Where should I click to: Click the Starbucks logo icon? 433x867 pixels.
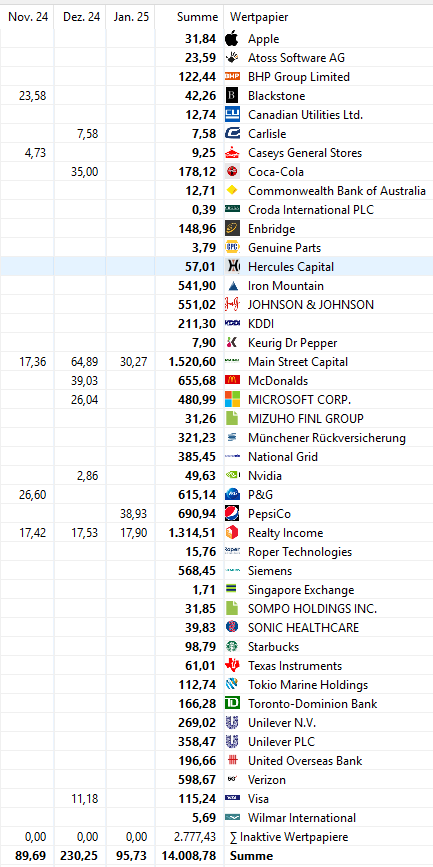[x=232, y=647]
